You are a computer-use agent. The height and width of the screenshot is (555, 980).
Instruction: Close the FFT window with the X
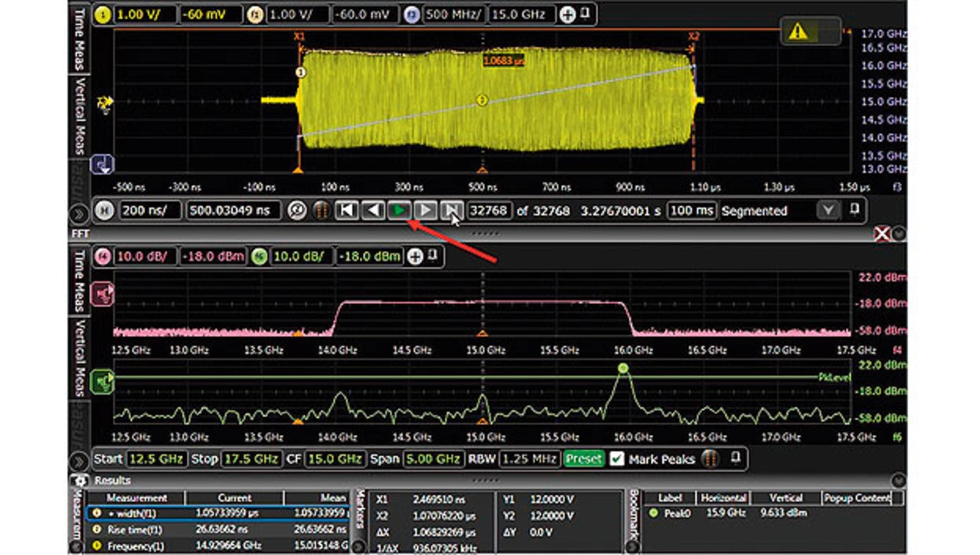pyautogui.click(x=882, y=233)
